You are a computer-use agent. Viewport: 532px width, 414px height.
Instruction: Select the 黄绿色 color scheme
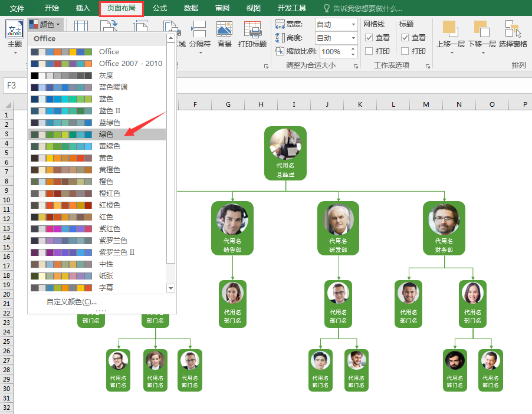coord(97,146)
